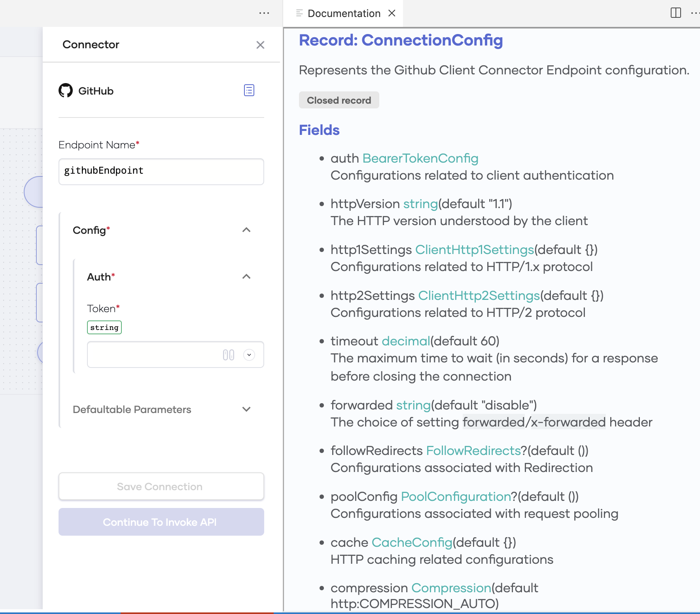Expand Defaultable Parameters
Screen dimensions: 700x614
click(246, 409)
